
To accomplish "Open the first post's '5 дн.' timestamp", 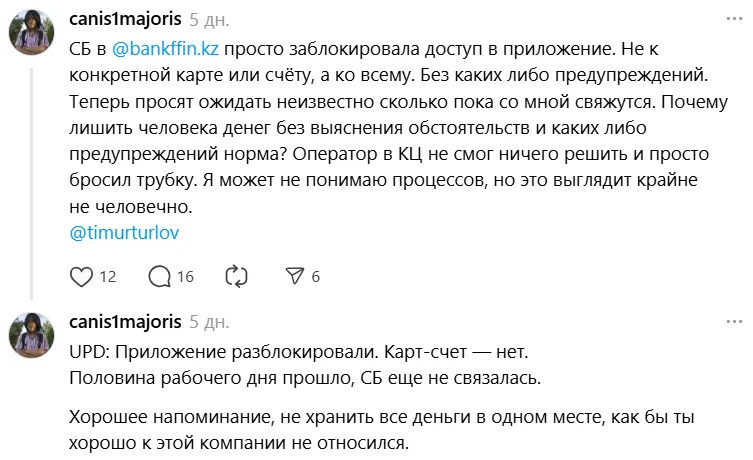I will tap(209, 18).
